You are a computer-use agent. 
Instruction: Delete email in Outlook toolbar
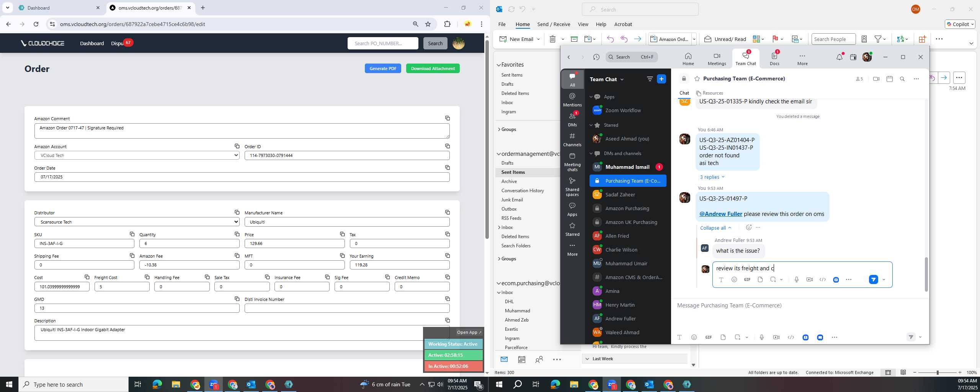[552, 39]
